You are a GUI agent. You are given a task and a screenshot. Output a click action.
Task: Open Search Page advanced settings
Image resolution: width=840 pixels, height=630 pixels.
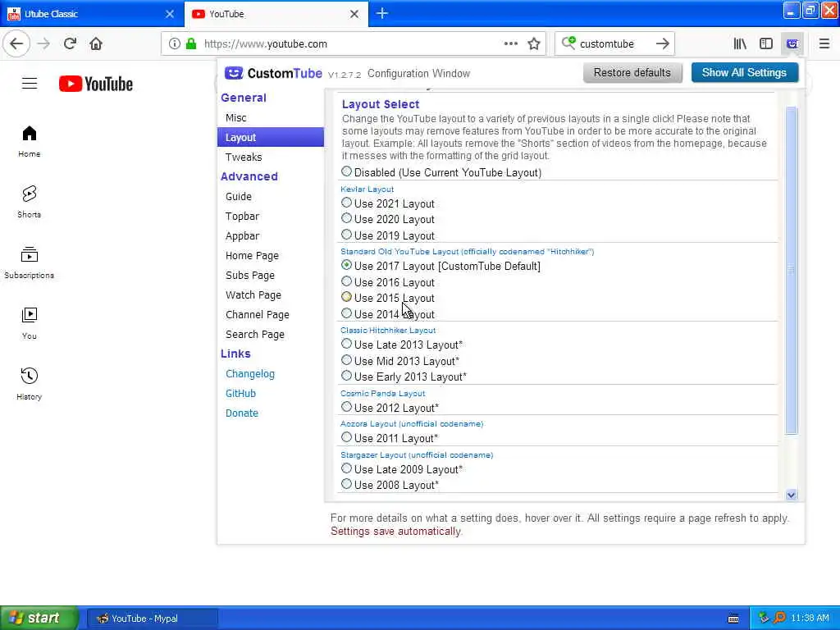point(271,335)
